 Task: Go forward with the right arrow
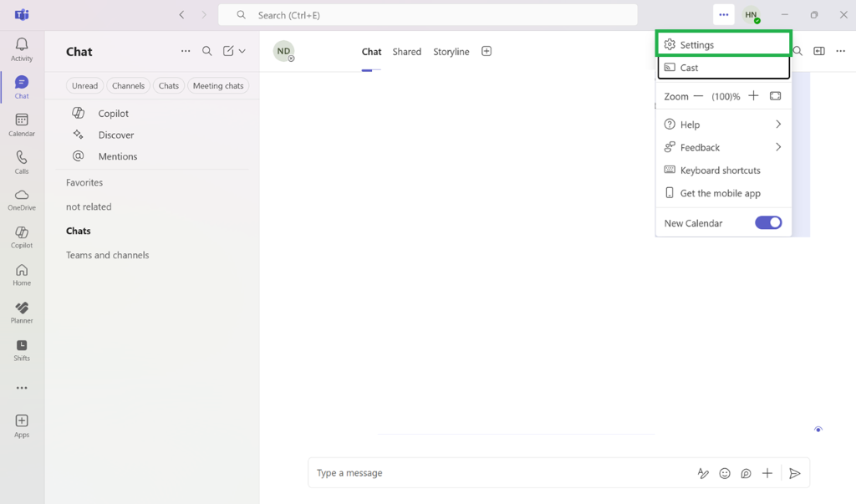tap(204, 15)
